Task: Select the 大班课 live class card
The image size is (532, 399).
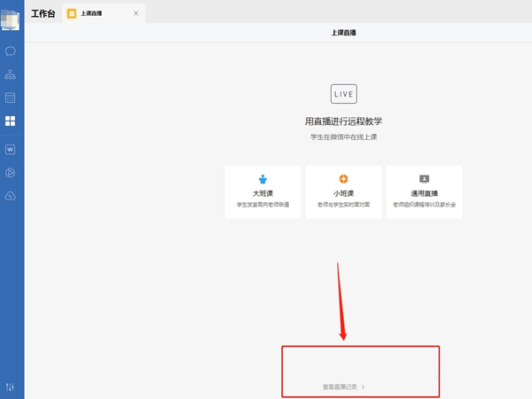Action: tap(263, 192)
